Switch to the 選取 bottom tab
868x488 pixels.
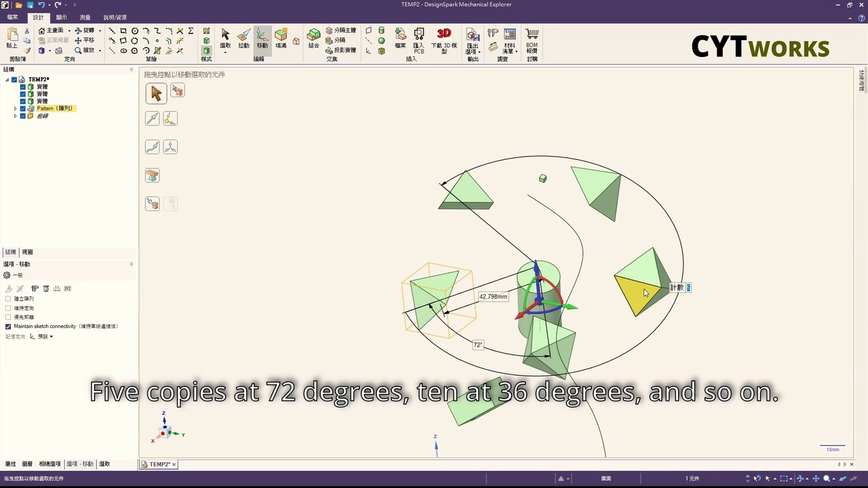[104, 464]
